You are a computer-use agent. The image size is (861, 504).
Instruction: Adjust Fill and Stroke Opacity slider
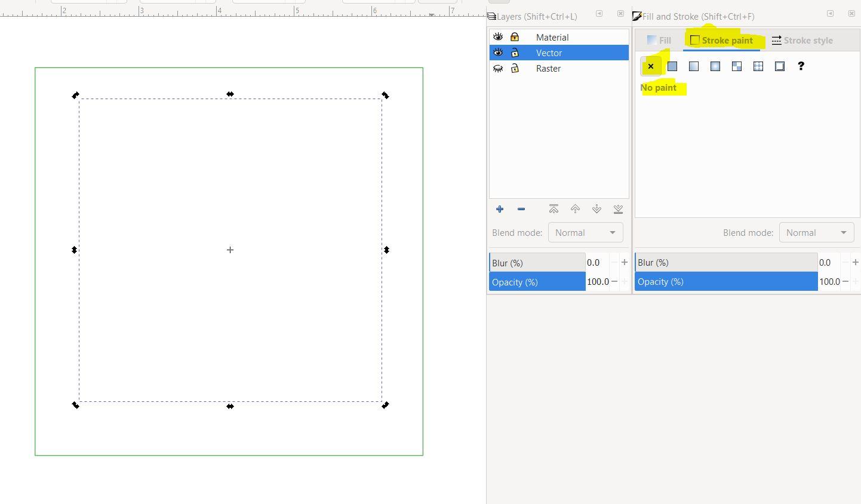click(x=726, y=282)
